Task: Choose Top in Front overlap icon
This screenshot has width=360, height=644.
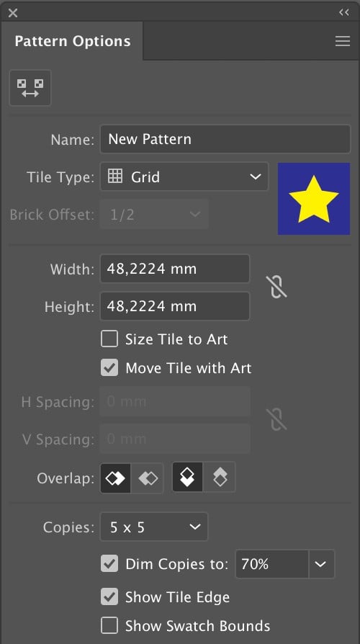Action: click(x=188, y=478)
